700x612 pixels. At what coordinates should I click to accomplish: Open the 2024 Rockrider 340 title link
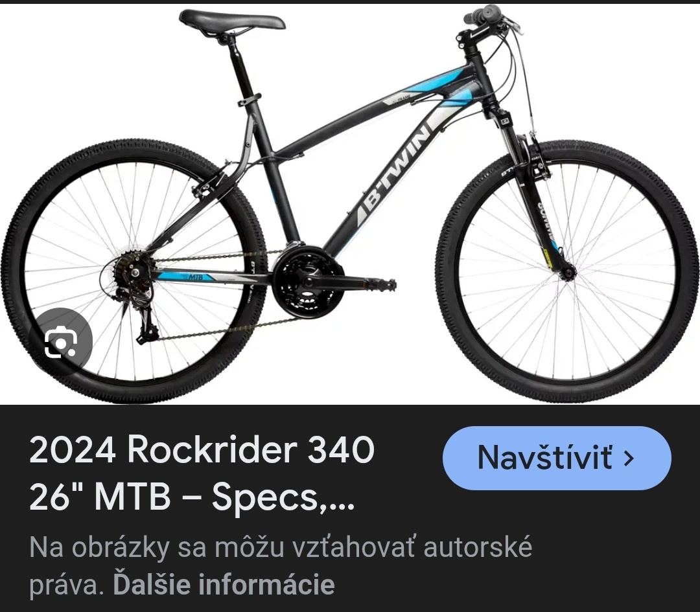point(202,473)
